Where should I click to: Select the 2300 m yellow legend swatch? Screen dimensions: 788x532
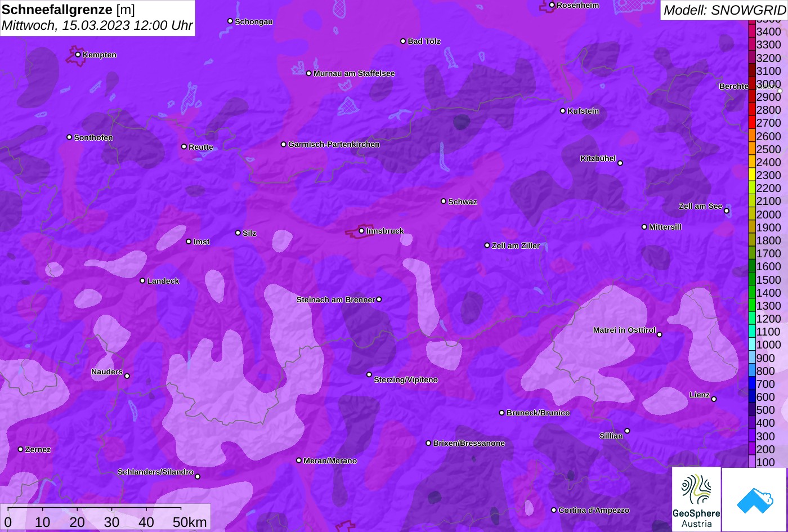pos(751,175)
